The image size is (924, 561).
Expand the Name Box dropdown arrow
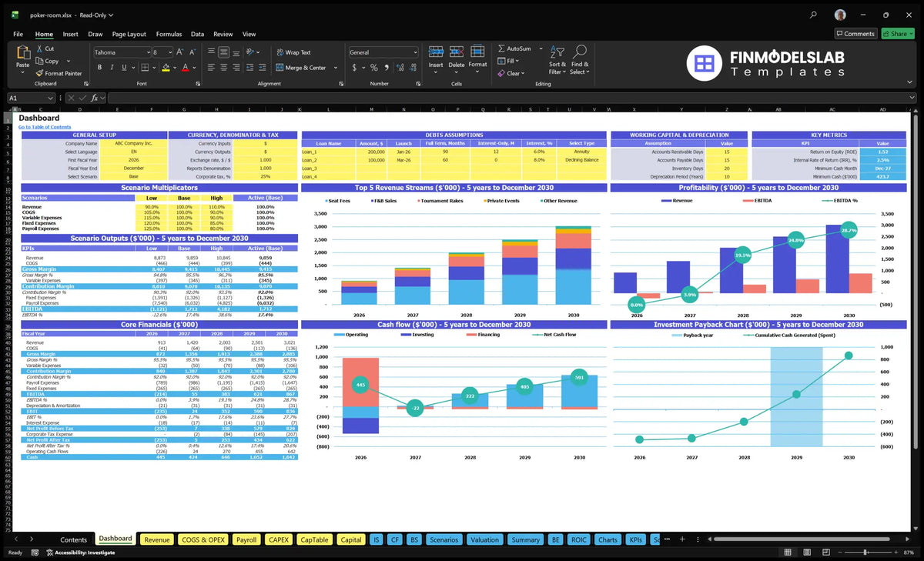click(x=51, y=98)
